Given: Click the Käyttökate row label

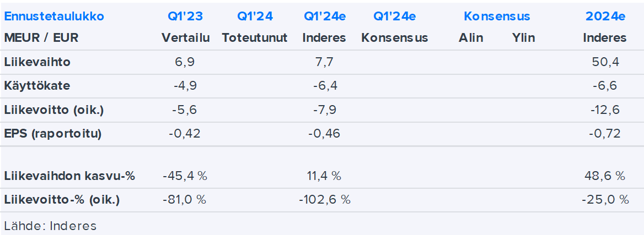Looking at the screenshot, I should tap(37, 86).
